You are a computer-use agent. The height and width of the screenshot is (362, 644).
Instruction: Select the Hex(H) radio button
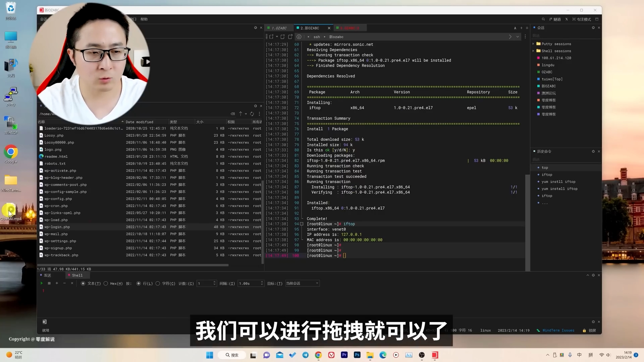click(x=105, y=283)
